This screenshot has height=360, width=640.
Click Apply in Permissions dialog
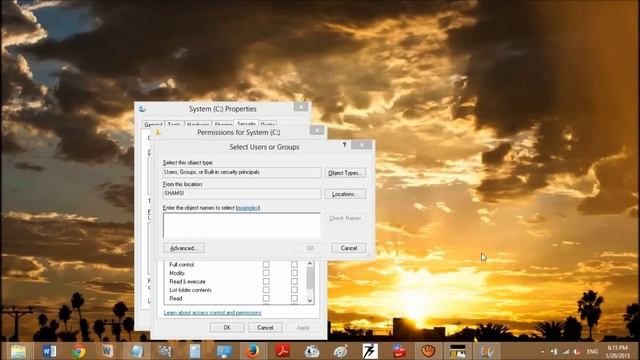[303, 327]
